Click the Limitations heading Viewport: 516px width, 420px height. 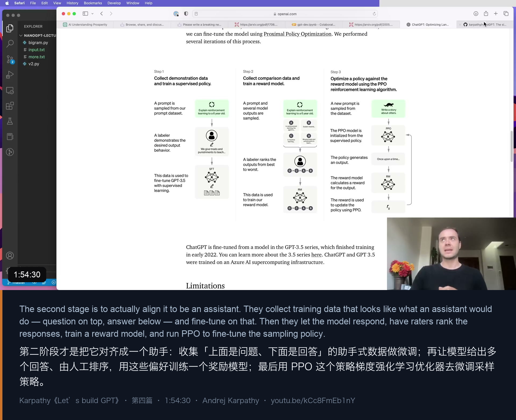tap(205, 286)
